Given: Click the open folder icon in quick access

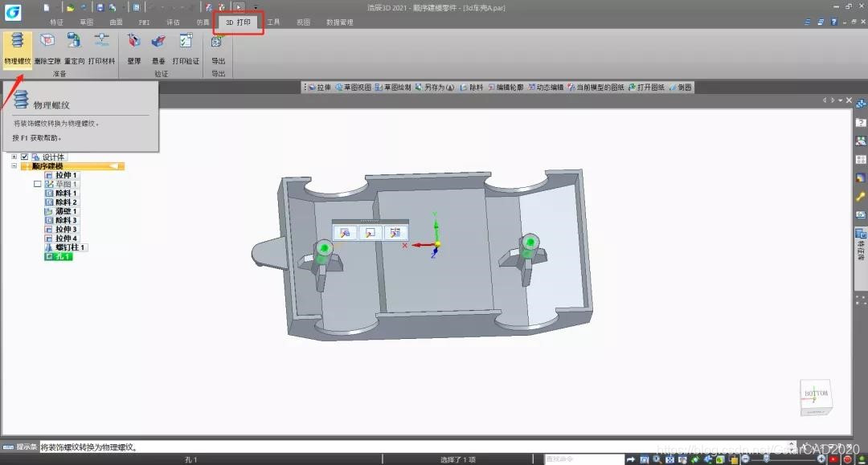Looking at the screenshot, I should (70, 8).
